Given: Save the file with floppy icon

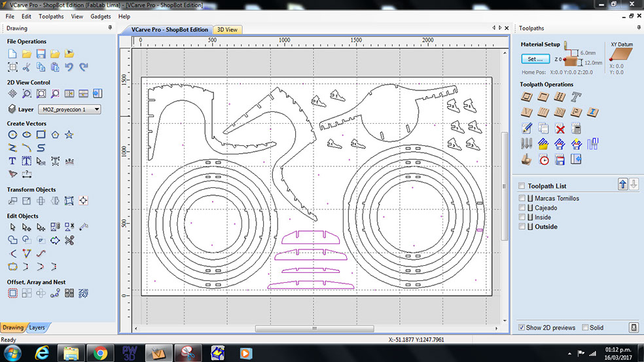Looking at the screenshot, I should [x=41, y=54].
